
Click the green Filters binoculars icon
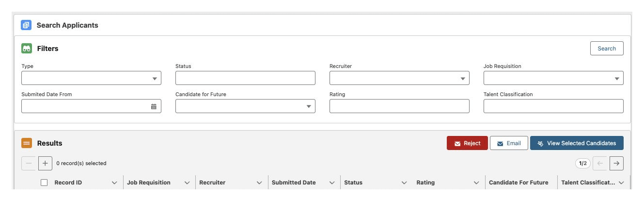click(x=27, y=49)
